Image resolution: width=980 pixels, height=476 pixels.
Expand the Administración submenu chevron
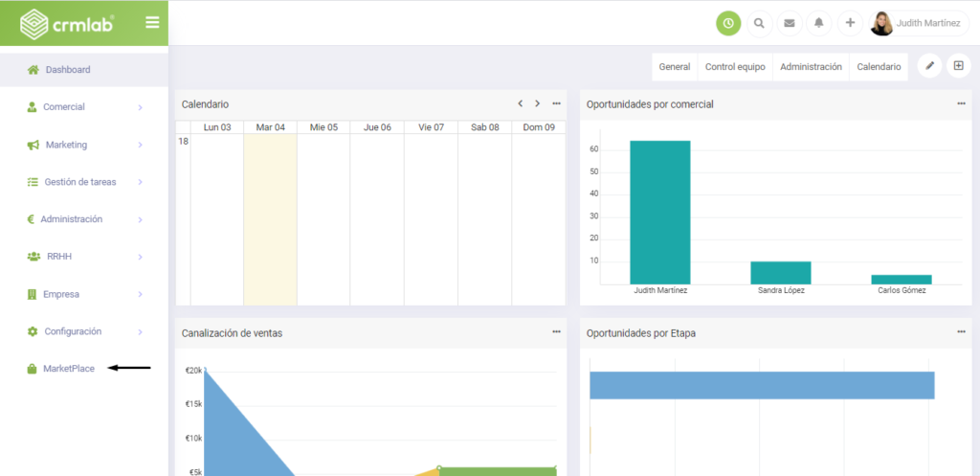point(140,220)
